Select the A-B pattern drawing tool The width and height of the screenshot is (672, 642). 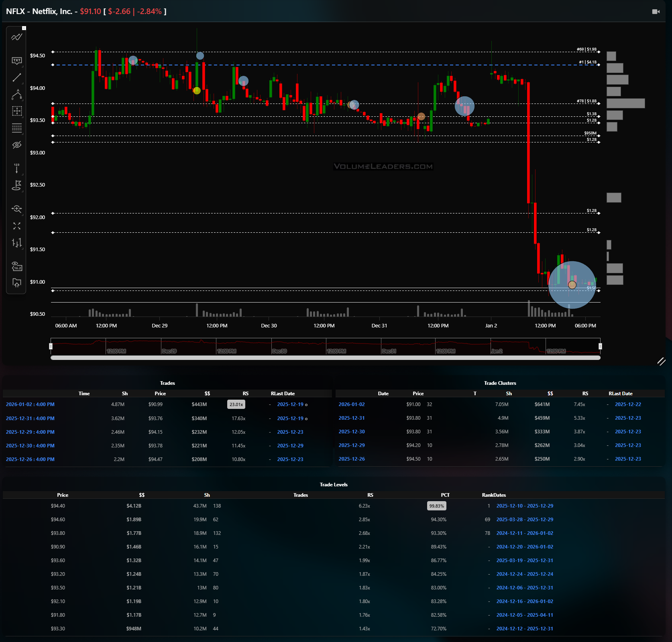16,94
